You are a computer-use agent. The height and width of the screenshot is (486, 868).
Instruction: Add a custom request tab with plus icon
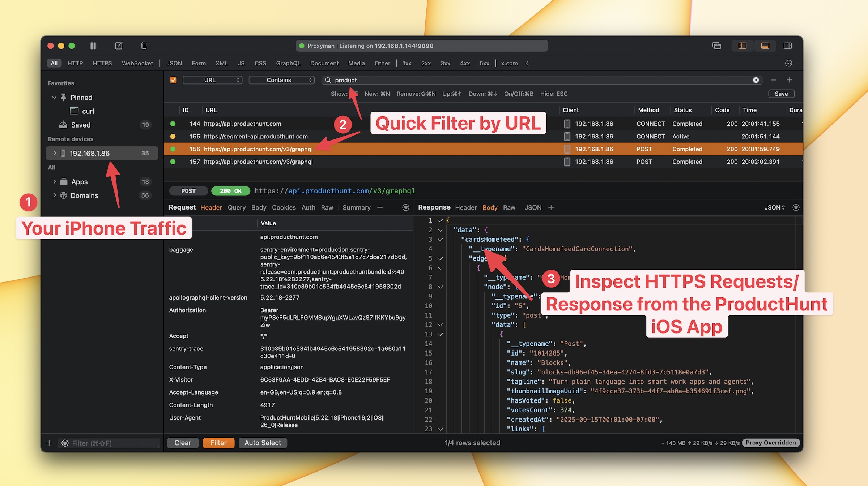tap(380, 207)
